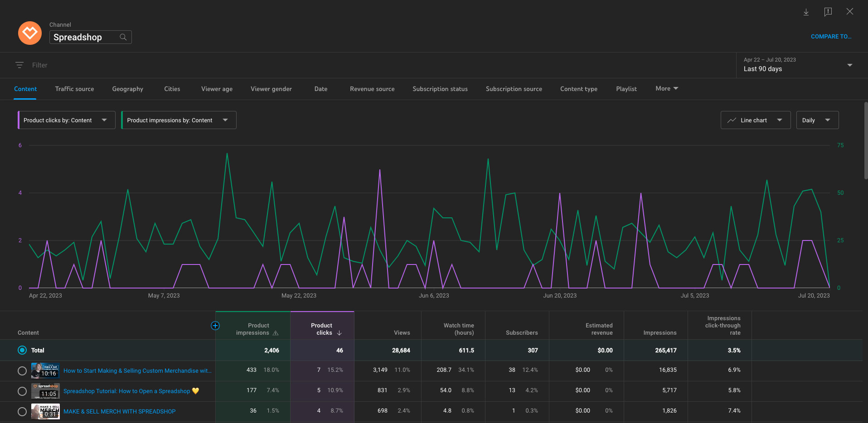The image size is (868, 423).
Task: Switch to the Traffic source tab
Action: (74, 89)
